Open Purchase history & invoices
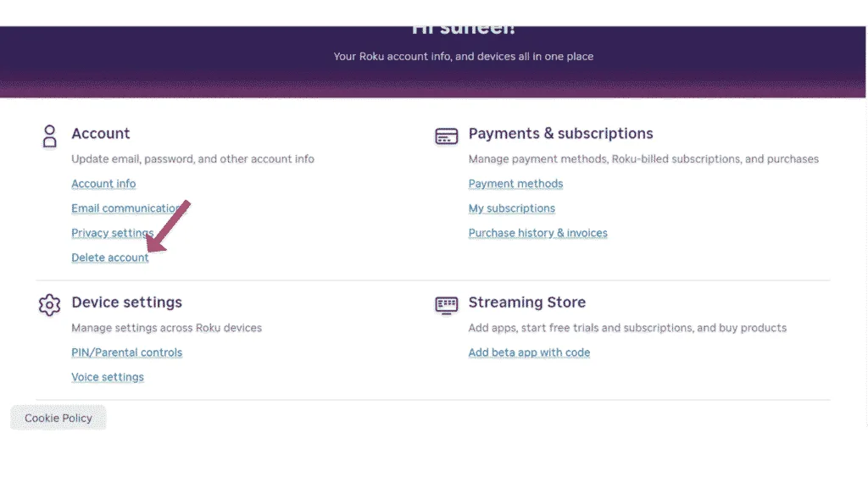The height and width of the screenshot is (488, 868). coord(537,233)
